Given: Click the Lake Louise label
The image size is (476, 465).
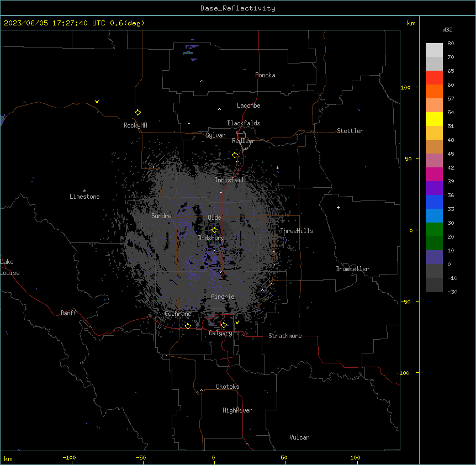Looking at the screenshot, I should [9, 267].
